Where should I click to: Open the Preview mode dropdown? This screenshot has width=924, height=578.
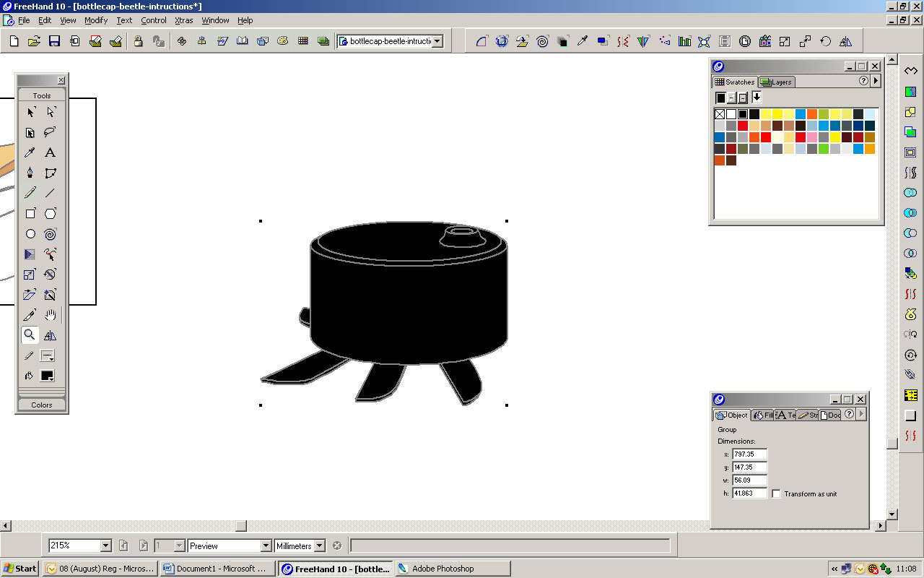[266, 545]
